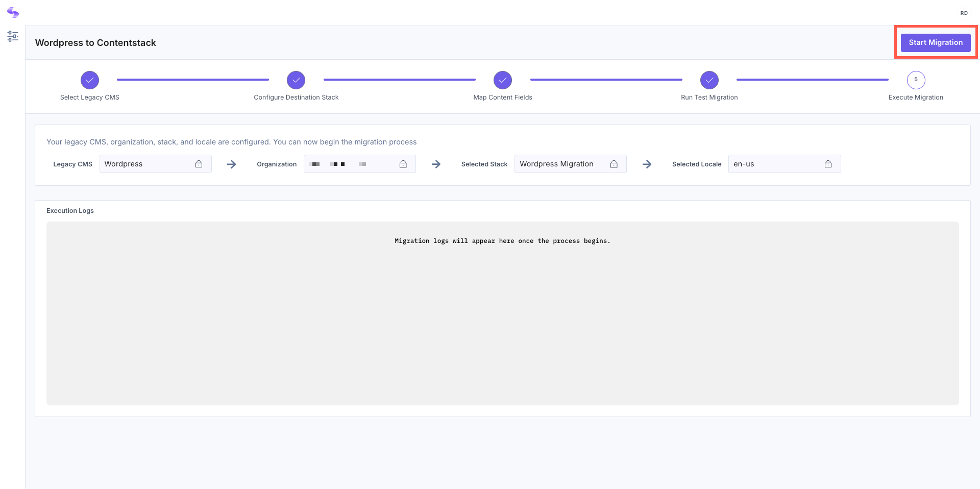Click the arrow icon after Legacy CMS field
980x489 pixels.
(232, 164)
